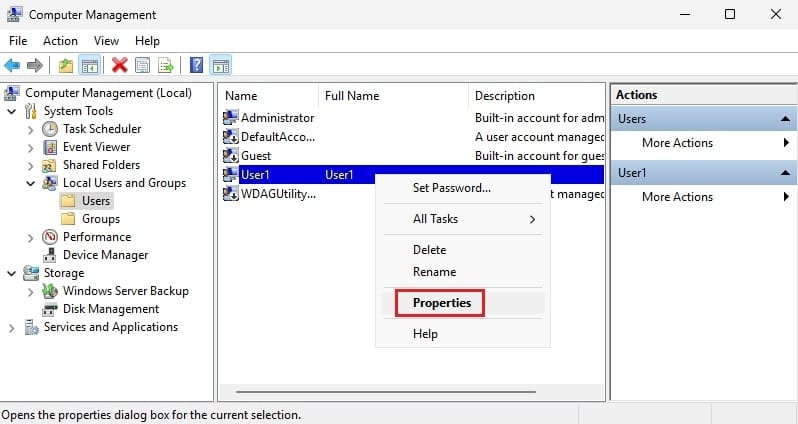This screenshot has height=424, width=798.
Task: Collapse the System Tools tree node
Action: 12,111
